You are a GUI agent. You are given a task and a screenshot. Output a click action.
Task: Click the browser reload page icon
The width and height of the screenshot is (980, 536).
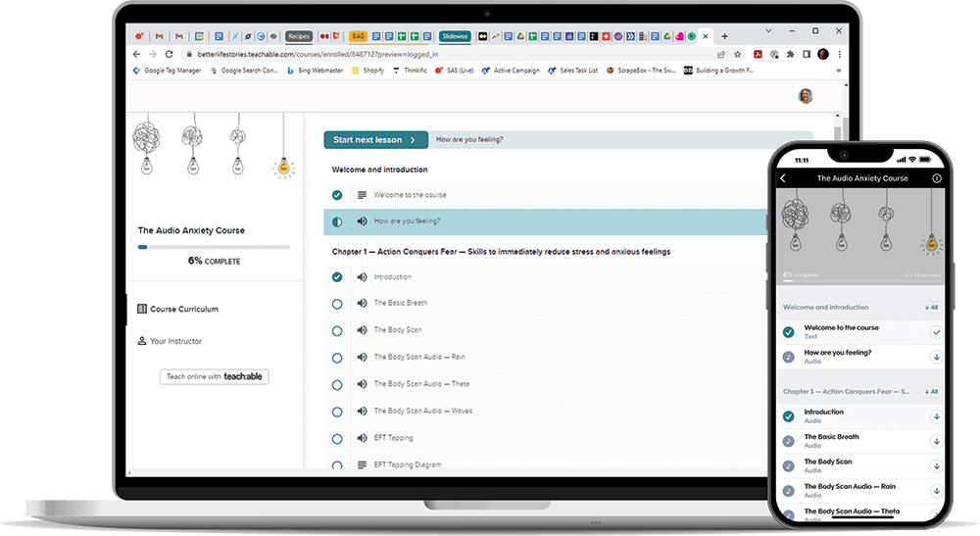pos(170,55)
